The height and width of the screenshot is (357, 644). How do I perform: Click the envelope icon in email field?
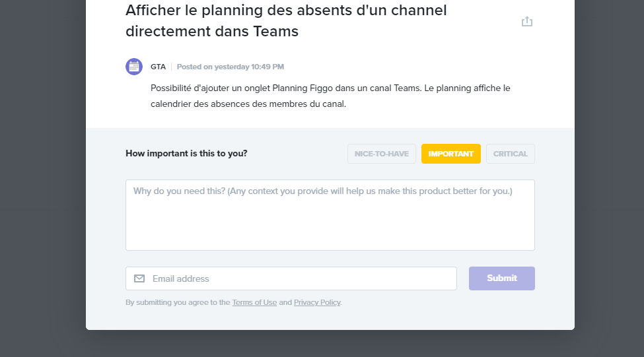(x=139, y=278)
